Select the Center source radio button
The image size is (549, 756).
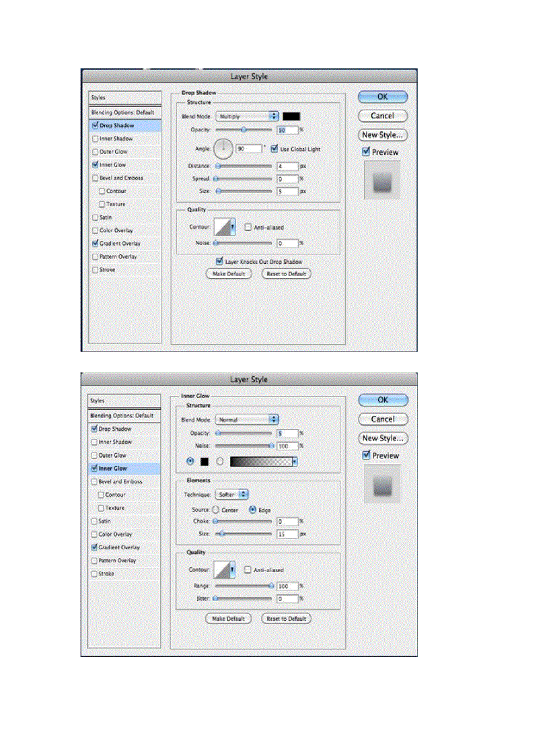(216, 510)
